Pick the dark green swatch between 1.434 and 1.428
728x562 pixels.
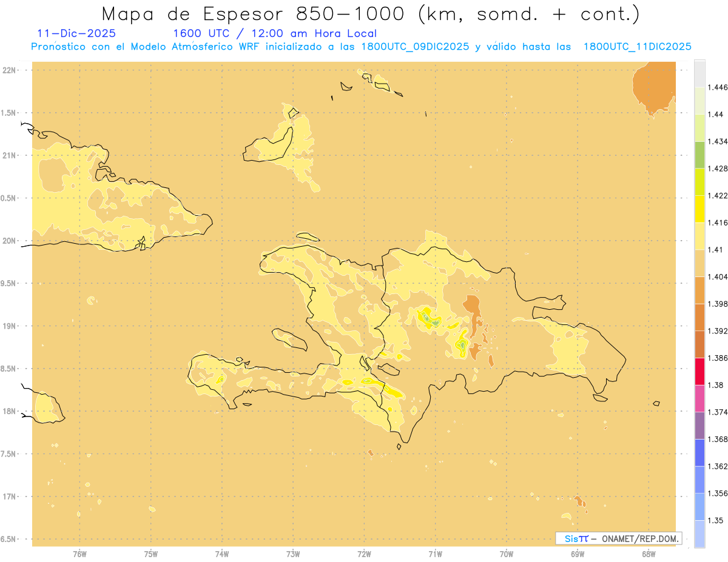[699, 155]
